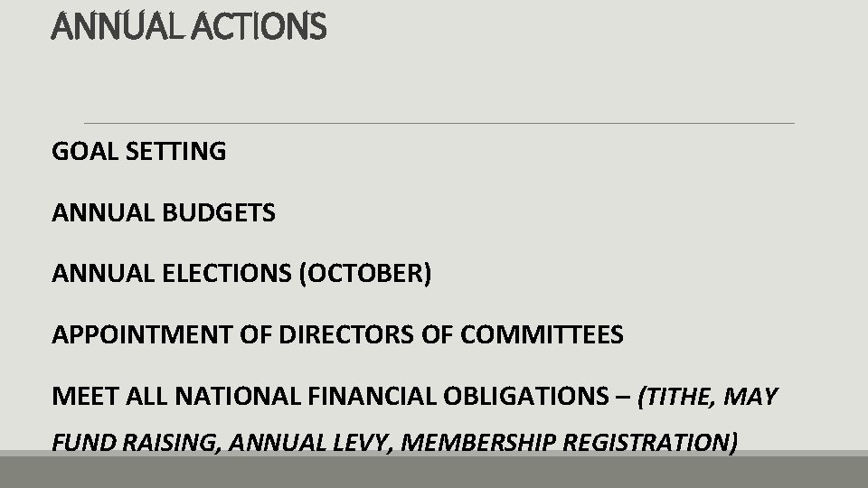Click the word "COMMITTEES"
This screenshot has width=868, height=488.
pyautogui.click(x=542, y=336)
